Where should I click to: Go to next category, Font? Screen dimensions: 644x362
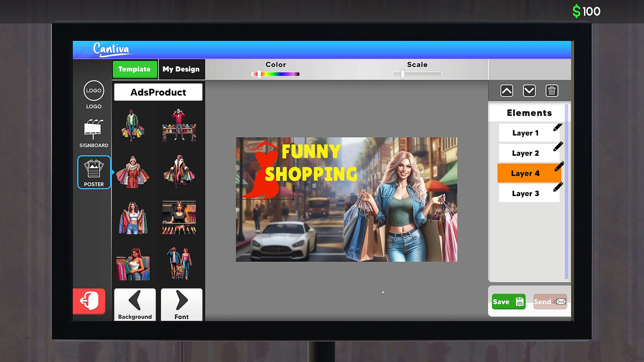coord(181,304)
